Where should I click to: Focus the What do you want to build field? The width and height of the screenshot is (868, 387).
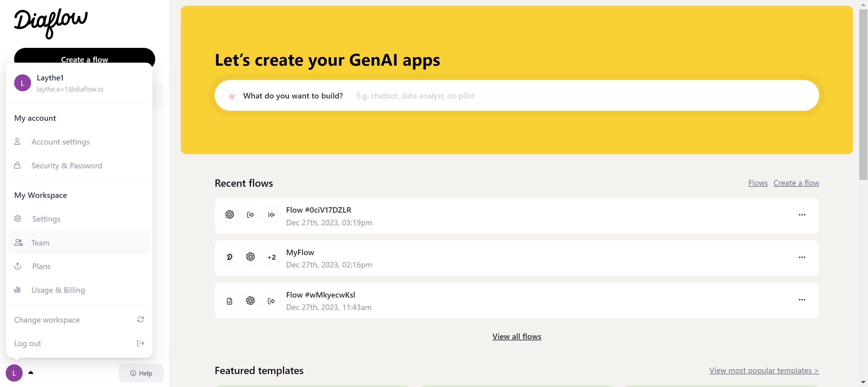pos(573,96)
